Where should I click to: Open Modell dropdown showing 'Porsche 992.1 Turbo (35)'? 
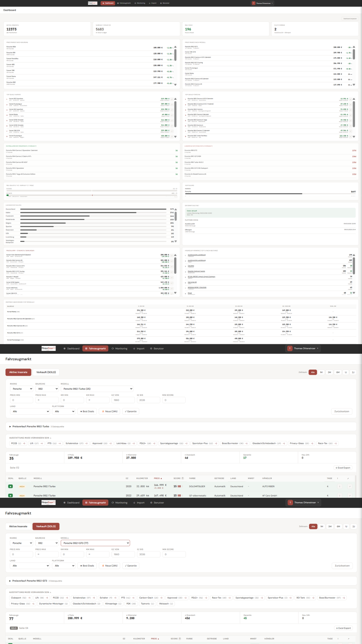[x=97, y=389]
